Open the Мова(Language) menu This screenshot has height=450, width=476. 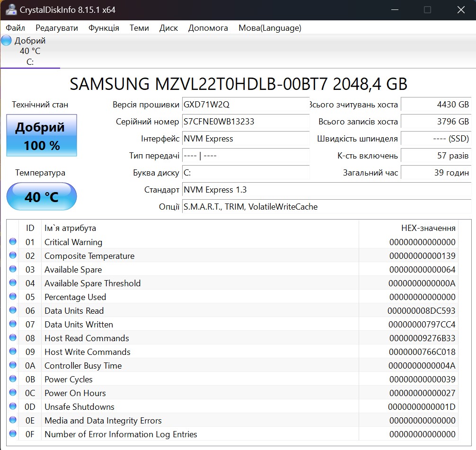click(270, 28)
